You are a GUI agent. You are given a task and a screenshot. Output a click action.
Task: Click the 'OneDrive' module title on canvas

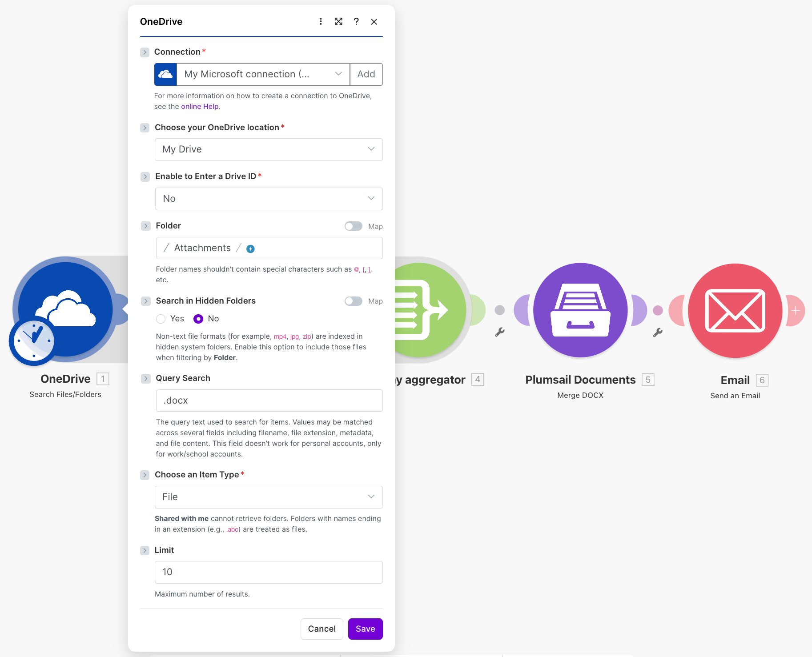(x=65, y=379)
